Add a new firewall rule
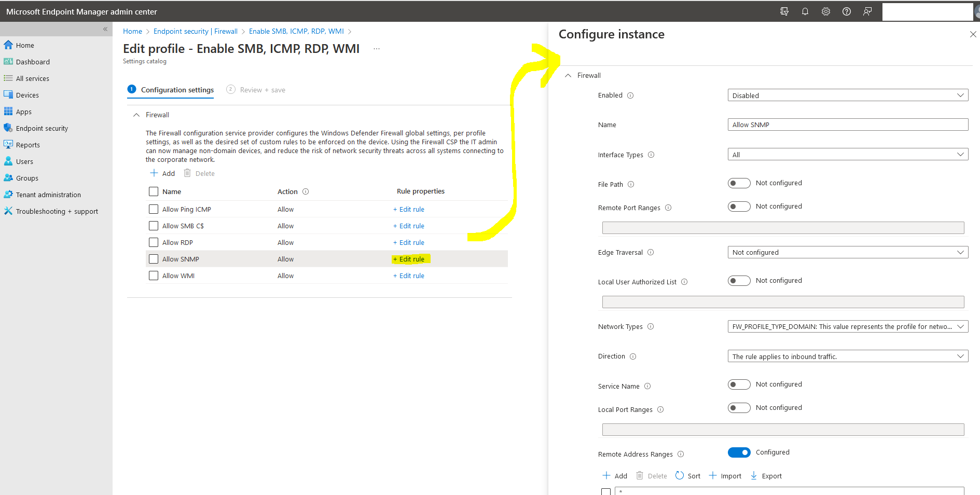 (162, 173)
